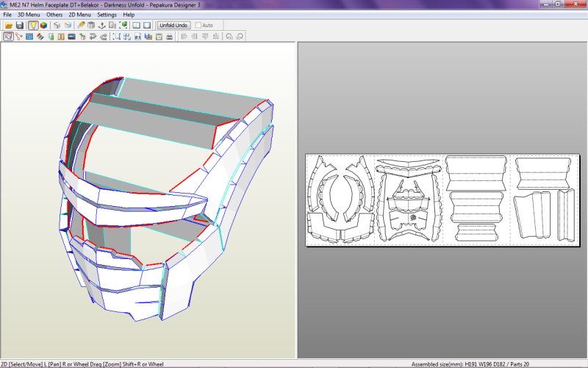Switch to single-pane window layout
588x368 pixels.
click(x=147, y=25)
